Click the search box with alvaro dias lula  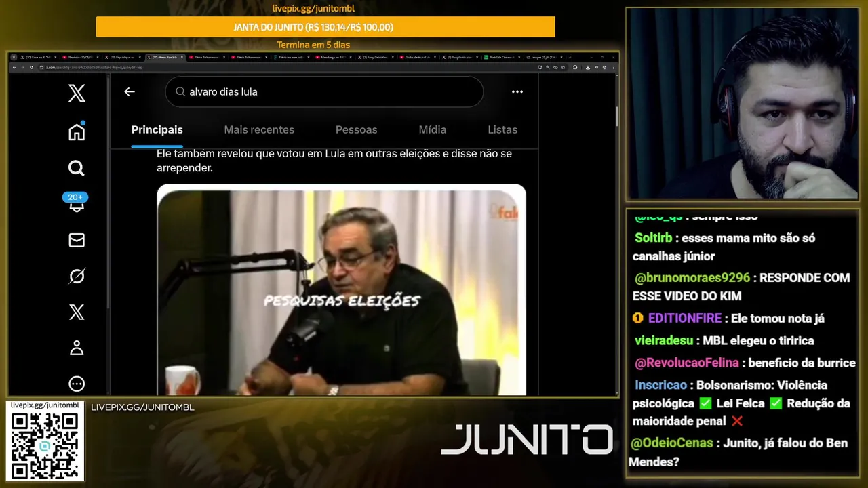point(324,91)
